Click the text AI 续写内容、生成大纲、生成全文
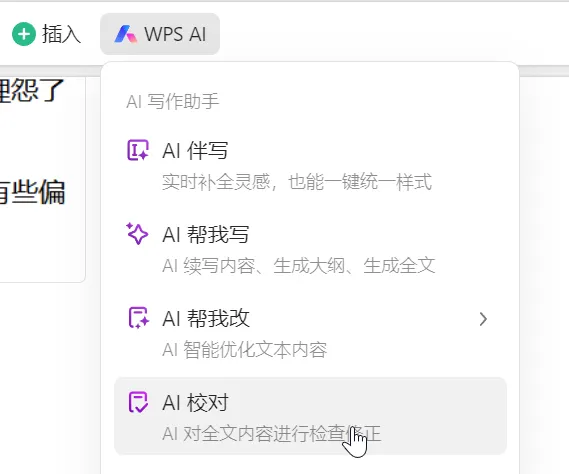569x474 pixels. tap(299, 266)
